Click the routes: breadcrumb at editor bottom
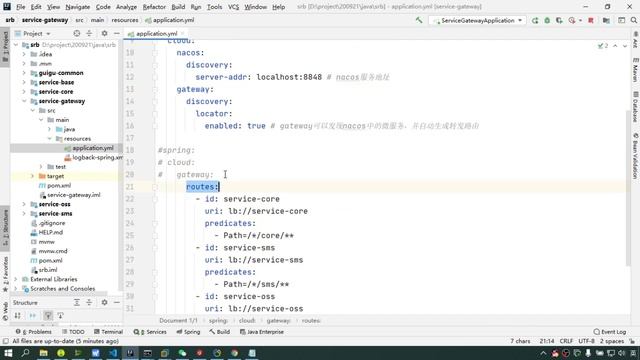640x360 pixels. click(311, 320)
